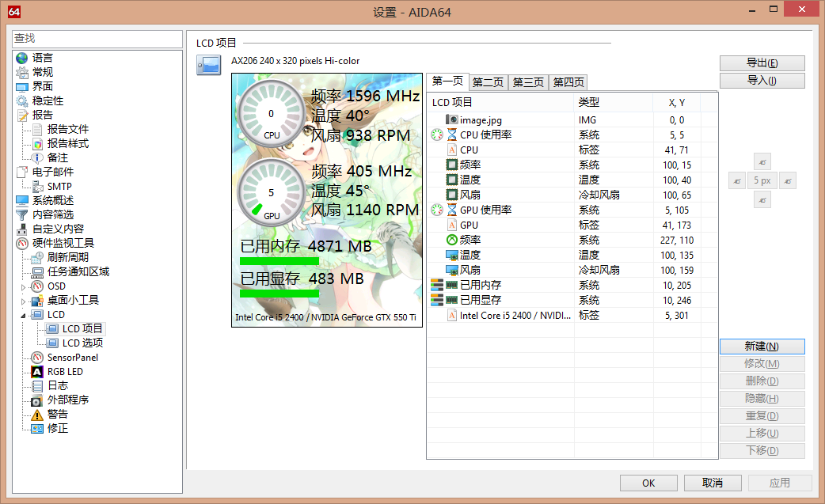Open RGB LED settings icon
The width and height of the screenshot is (825, 504).
point(36,371)
